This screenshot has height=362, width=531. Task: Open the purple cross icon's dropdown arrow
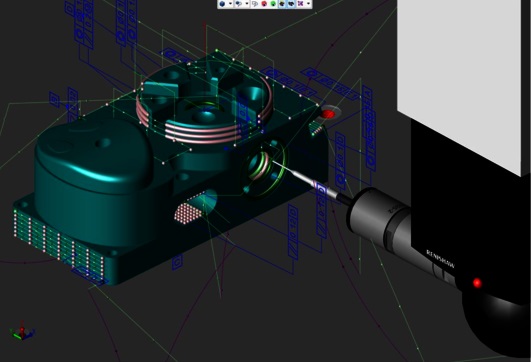(308, 4)
